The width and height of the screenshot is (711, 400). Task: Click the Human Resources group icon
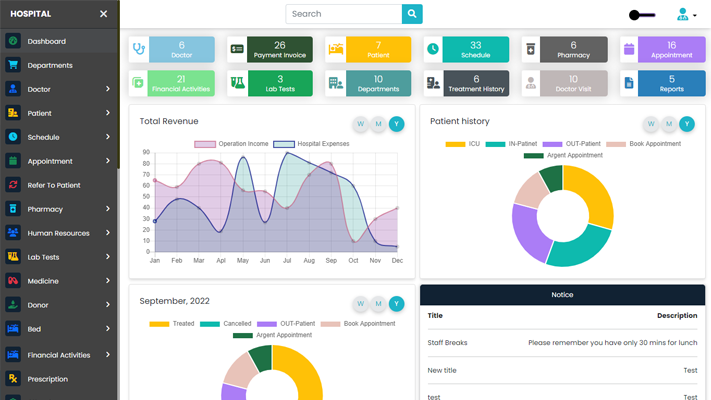[x=13, y=233]
